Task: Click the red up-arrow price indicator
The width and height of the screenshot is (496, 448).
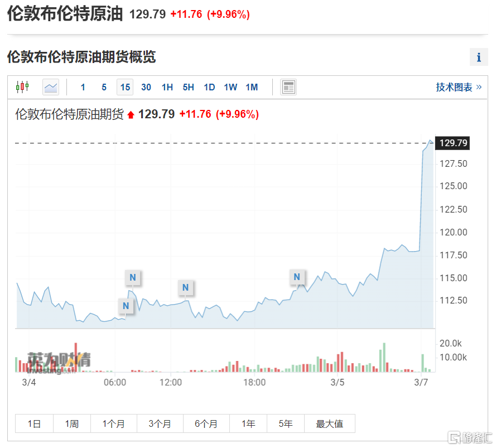Action: point(131,115)
